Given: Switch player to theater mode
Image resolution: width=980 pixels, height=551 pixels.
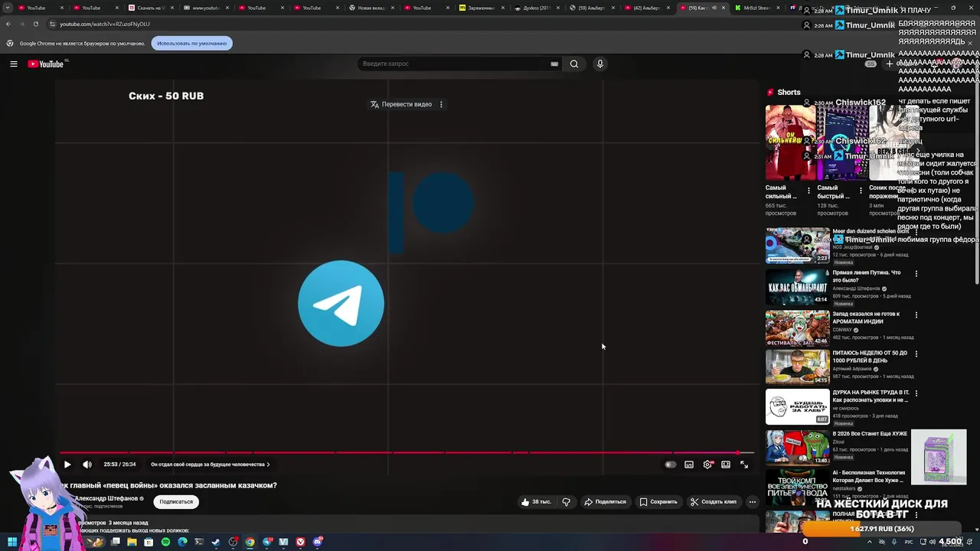Looking at the screenshot, I should [726, 465].
